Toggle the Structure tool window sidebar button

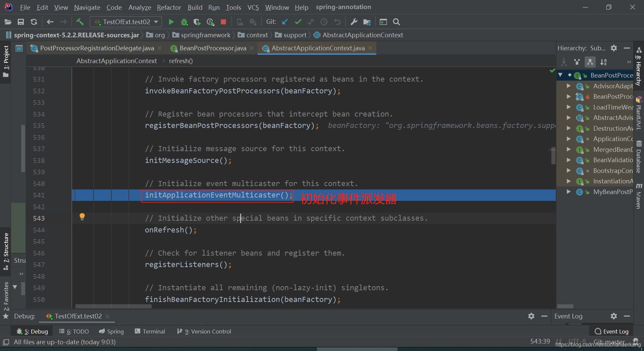pos(6,252)
